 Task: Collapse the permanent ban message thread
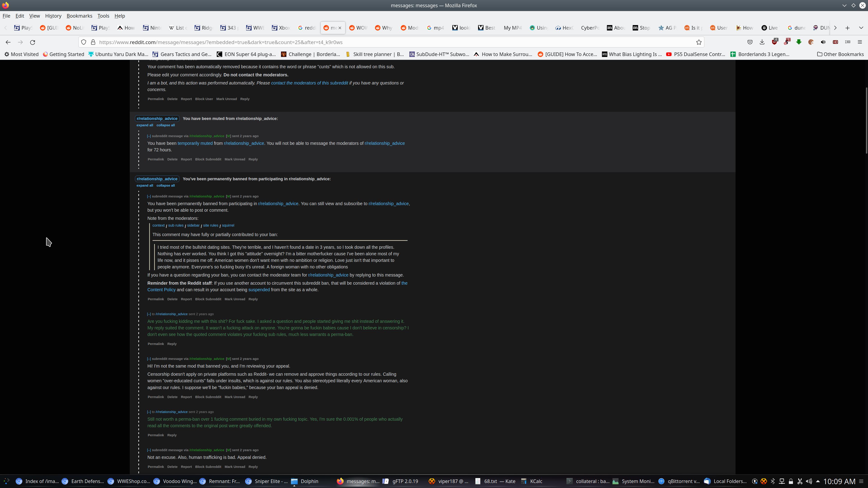pos(165,185)
